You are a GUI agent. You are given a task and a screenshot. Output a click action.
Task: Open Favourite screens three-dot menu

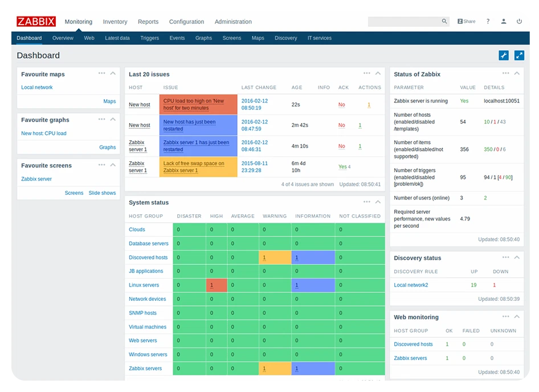pyautogui.click(x=102, y=165)
